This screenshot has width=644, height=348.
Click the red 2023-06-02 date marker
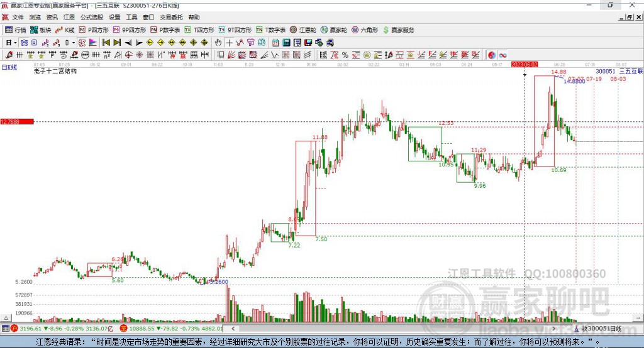point(525,65)
